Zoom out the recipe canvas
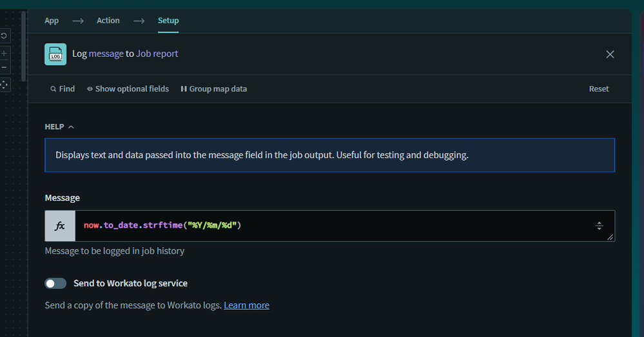 [4, 67]
